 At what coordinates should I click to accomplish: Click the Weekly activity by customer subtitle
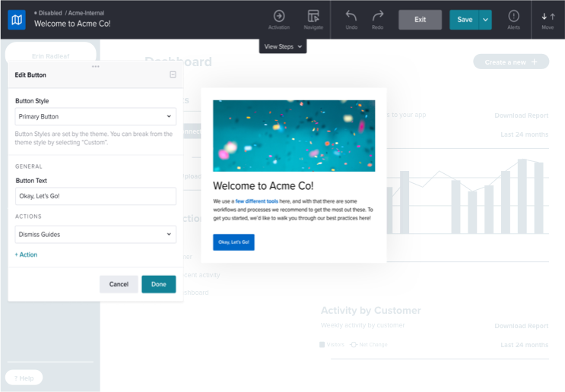coord(363,325)
